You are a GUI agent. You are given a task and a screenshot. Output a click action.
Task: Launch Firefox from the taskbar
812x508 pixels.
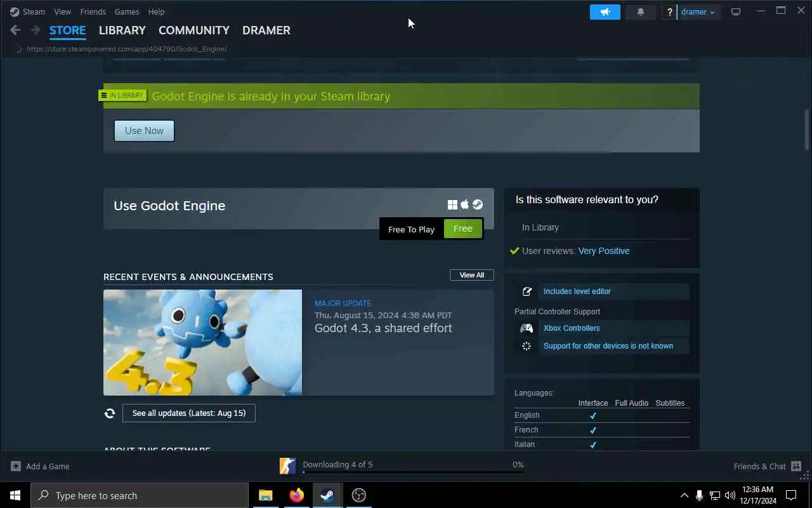297,495
